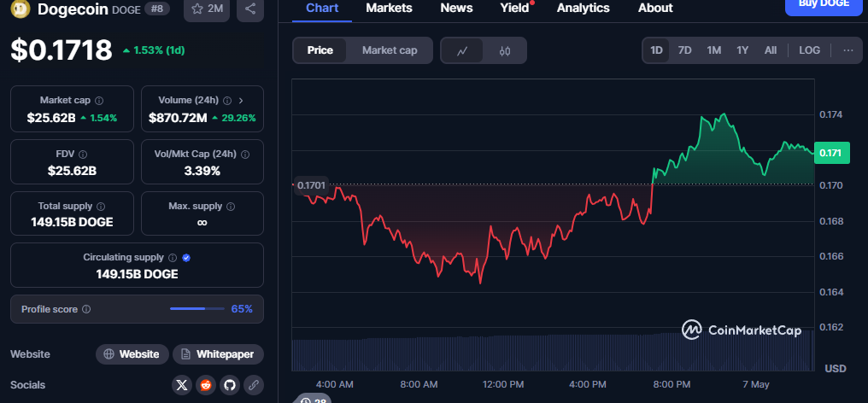Click the Profile score info icon
Screen dimensions: 868x403
tap(86, 309)
